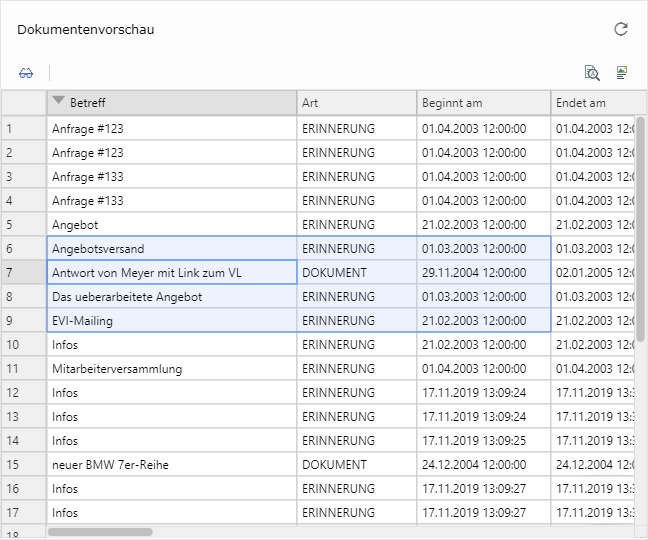The image size is (648, 540).
Task: Select the 'Mitarbeiterversammlung' entry
Action: click(171, 369)
